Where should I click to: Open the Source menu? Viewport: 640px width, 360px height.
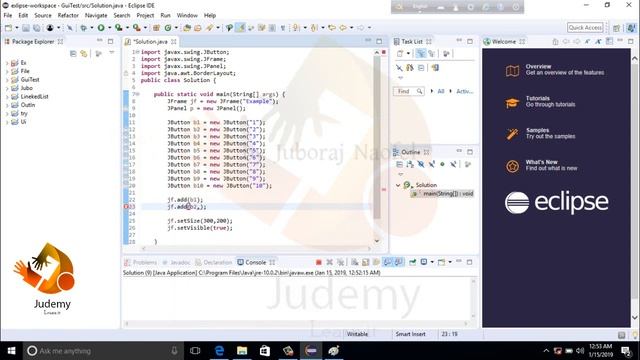[x=43, y=16]
